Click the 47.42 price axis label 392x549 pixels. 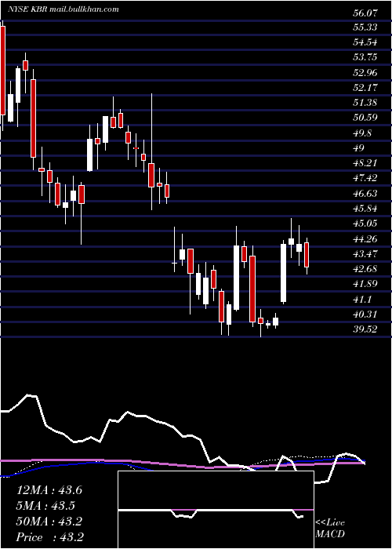coord(365,178)
